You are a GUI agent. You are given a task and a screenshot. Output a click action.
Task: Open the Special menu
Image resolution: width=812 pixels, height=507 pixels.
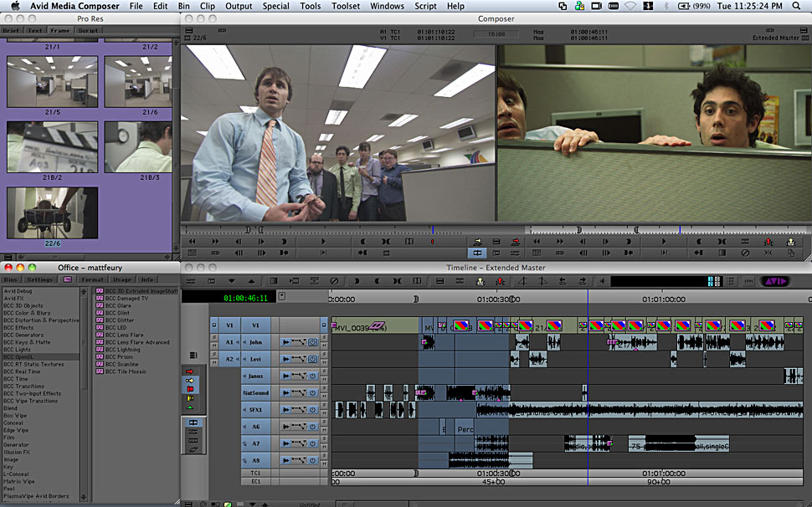275,6
